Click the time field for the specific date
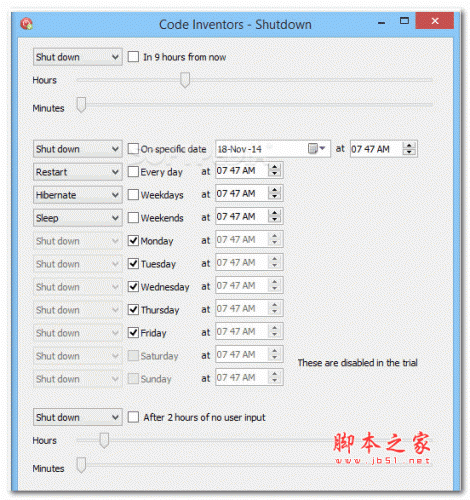Image resolution: width=470 pixels, height=500 pixels. [x=384, y=149]
